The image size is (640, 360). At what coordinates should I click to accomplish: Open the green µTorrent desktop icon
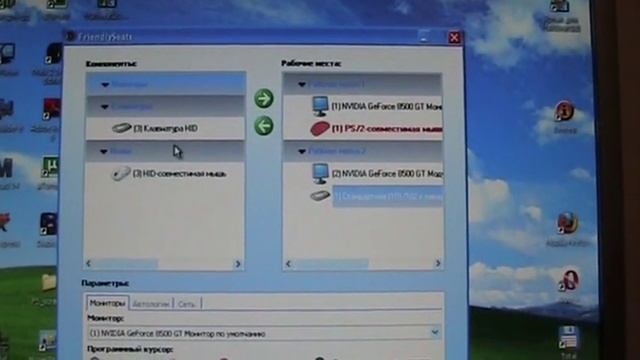[x=50, y=167]
